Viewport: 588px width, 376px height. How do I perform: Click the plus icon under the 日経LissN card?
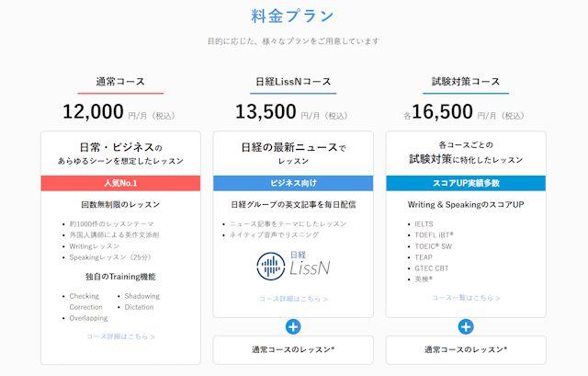coord(293,327)
